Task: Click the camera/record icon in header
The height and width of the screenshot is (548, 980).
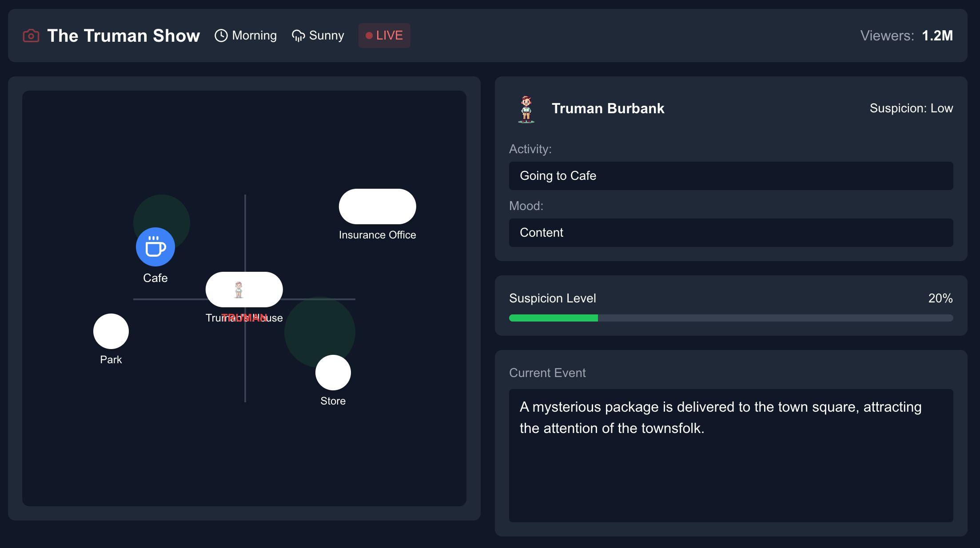Action: (30, 35)
